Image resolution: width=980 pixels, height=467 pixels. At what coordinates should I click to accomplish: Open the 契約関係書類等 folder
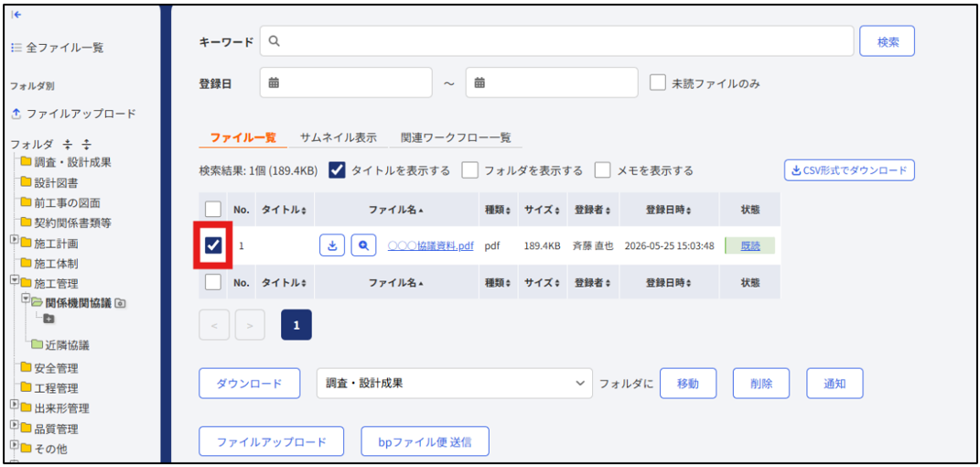pyautogui.click(x=66, y=223)
